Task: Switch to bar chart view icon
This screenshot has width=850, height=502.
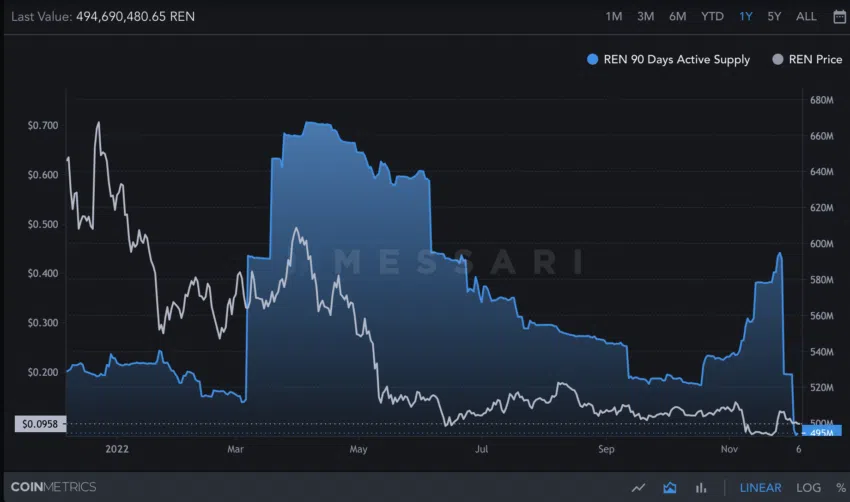Action: click(x=701, y=487)
